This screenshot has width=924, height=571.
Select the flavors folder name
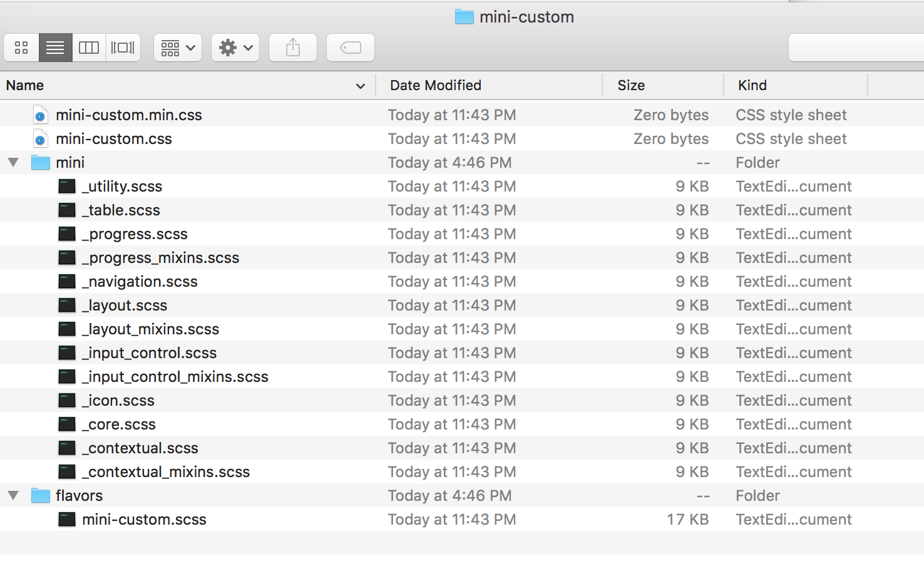pyautogui.click(x=80, y=496)
